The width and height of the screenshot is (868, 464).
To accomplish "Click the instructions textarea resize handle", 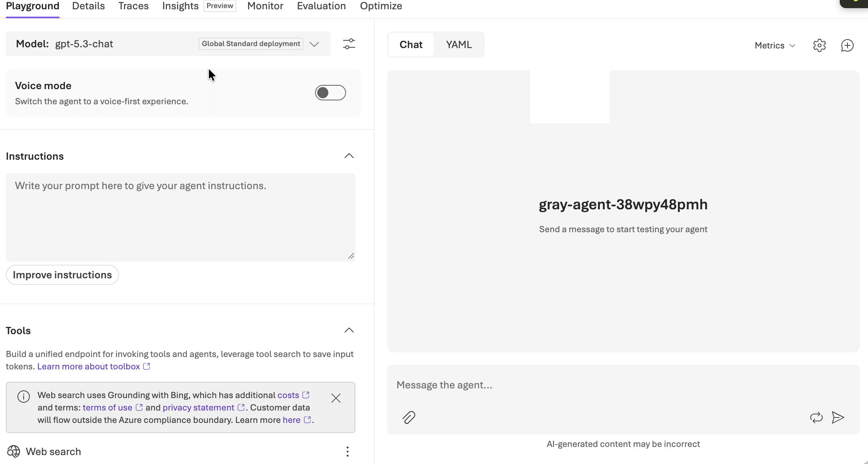I will (351, 256).
